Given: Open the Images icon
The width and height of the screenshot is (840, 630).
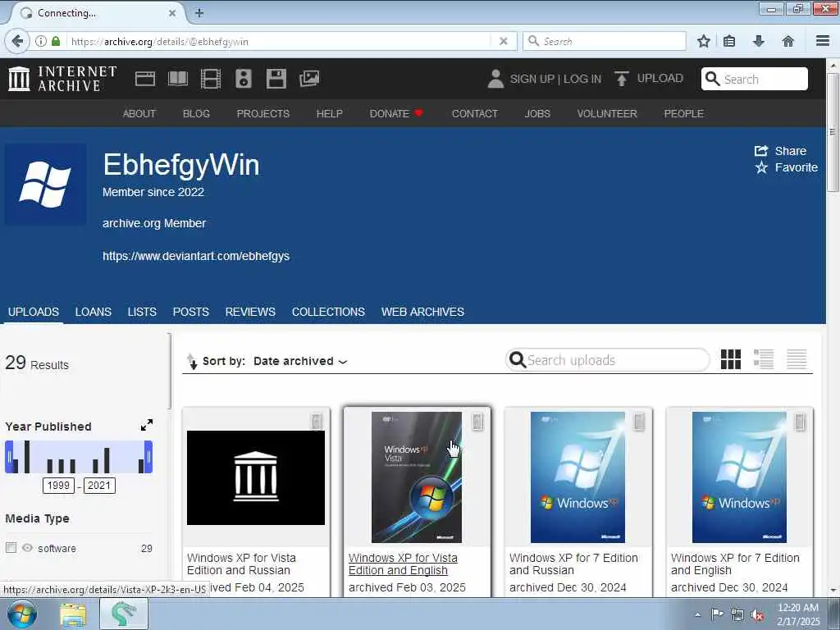Looking at the screenshot, I should click(309, 79).
